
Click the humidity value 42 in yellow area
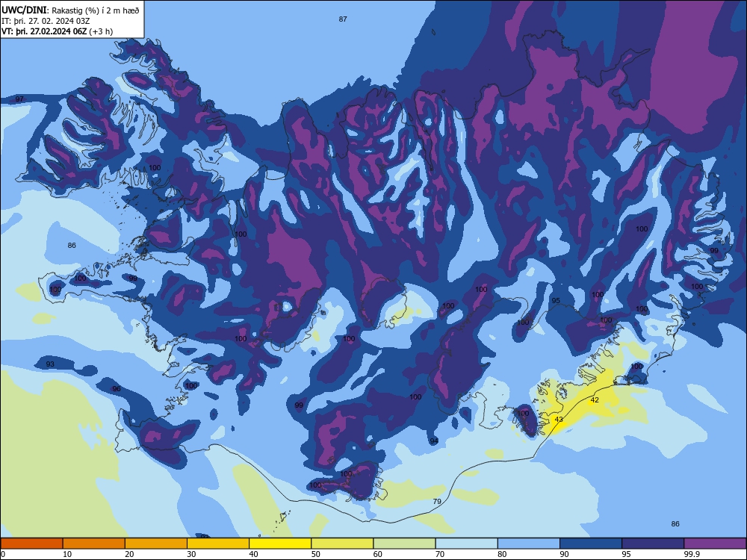595,400
